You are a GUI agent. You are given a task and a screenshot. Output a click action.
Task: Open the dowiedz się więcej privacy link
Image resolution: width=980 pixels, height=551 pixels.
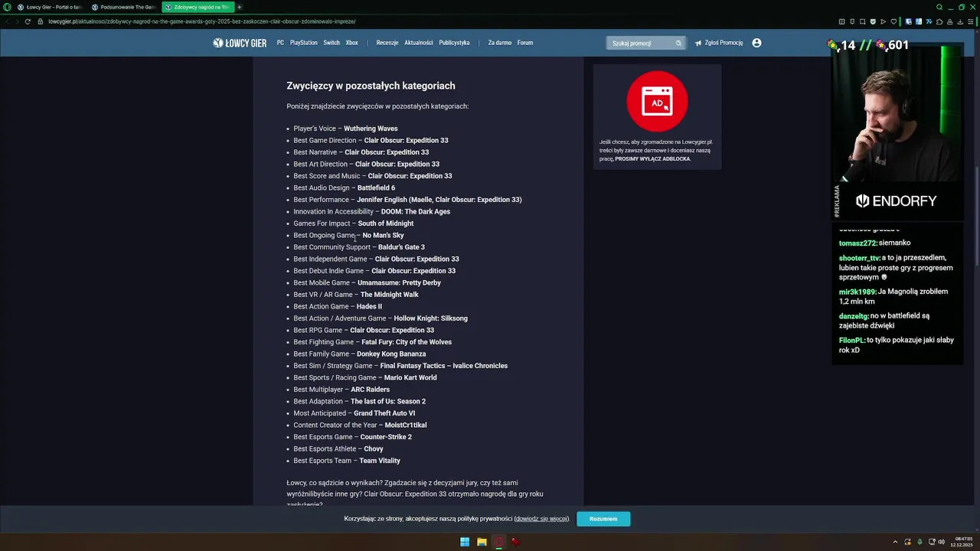[x=541, y=519]
